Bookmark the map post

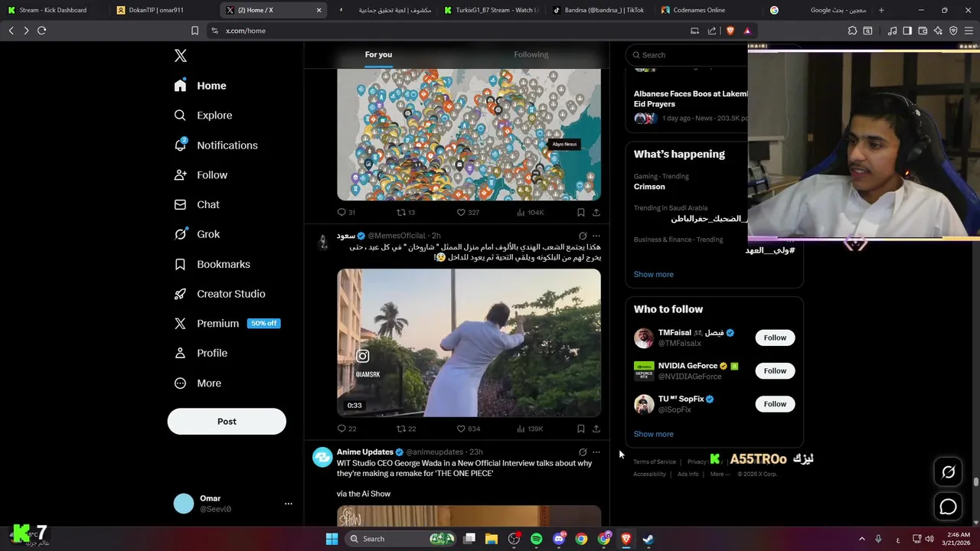click(580, 212)
